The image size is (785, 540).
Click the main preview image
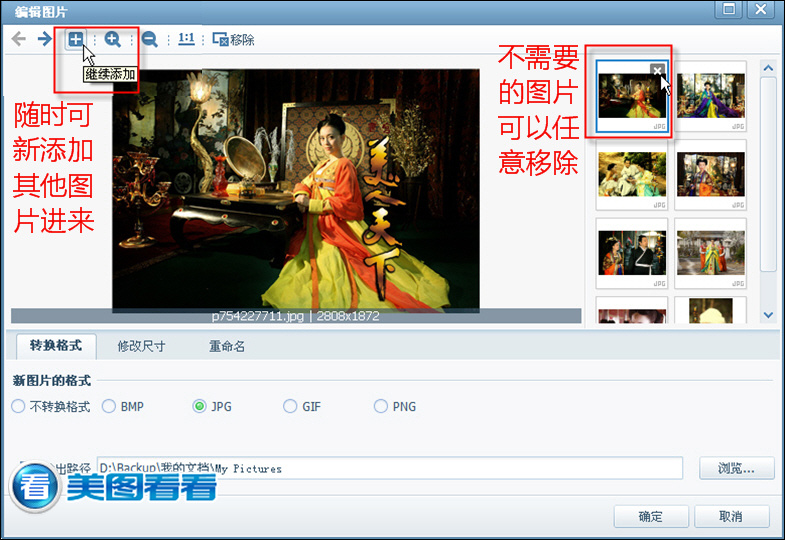(x=295, y=190)
